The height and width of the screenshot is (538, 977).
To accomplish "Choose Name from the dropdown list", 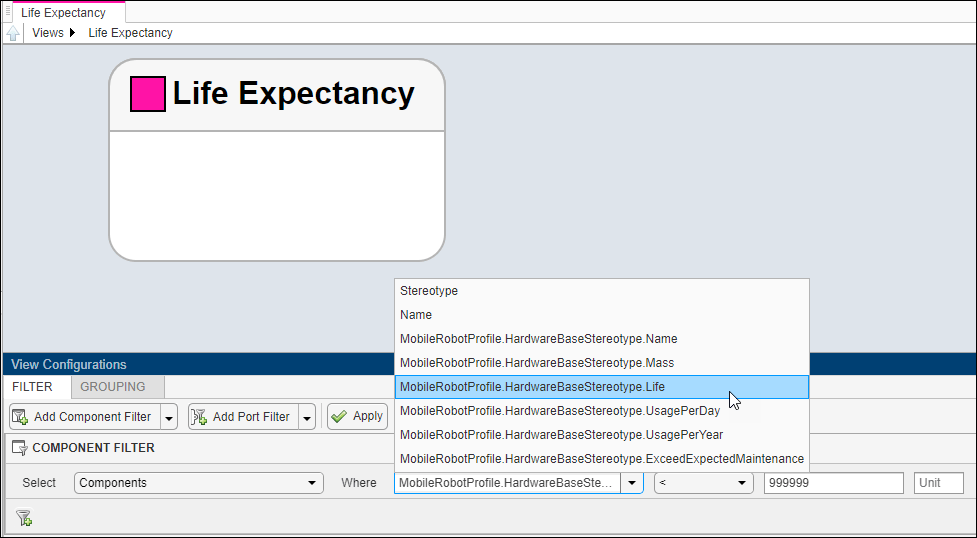I will click(602, 315).
